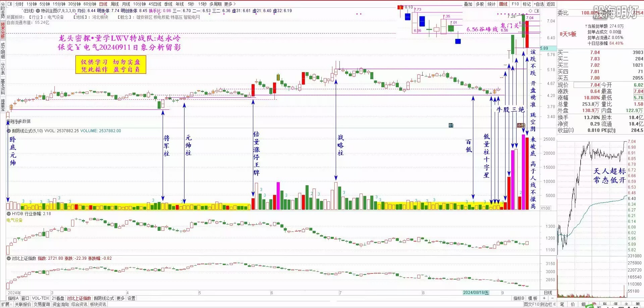Collapse the volume indicator pane toggle
The image size is (644, 308).
[x=9, y=131]
